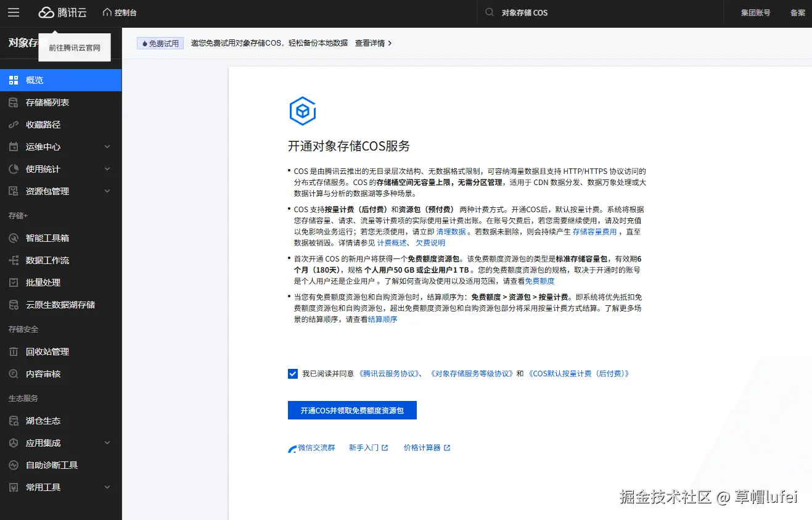This screenshot has height=520, width=812.
Task: Click the 自助诊断工具 icon
Action: 14,465
